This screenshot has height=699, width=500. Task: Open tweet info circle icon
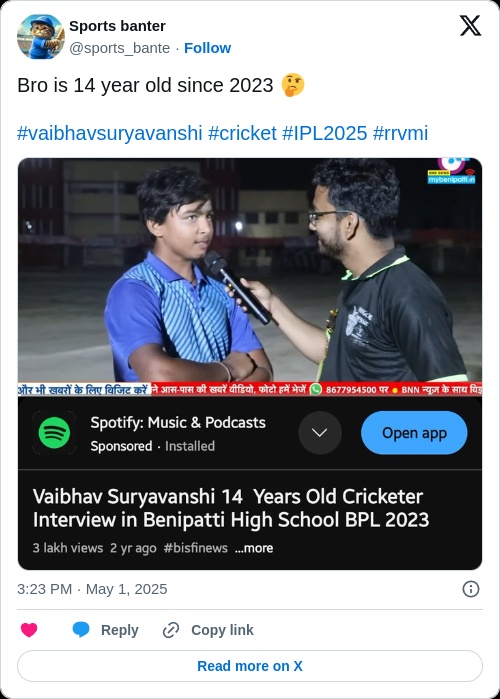[471, 589]
